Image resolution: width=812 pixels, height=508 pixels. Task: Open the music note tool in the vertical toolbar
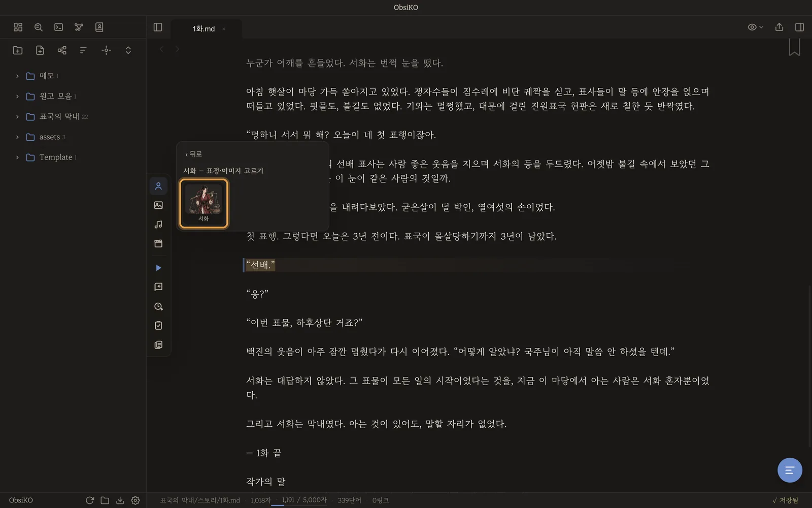pos(158,225)
